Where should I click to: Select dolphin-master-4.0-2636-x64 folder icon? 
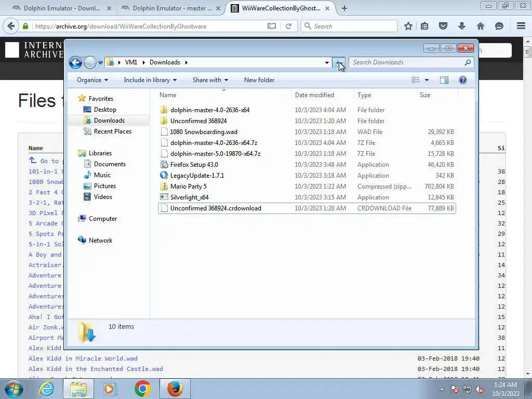(x=164, y=110)
